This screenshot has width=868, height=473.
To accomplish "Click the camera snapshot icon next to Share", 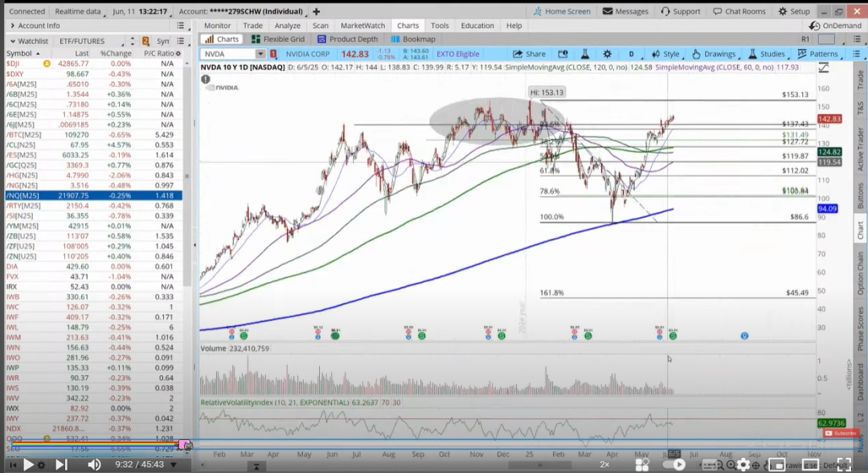I will [x=563, y=54].
